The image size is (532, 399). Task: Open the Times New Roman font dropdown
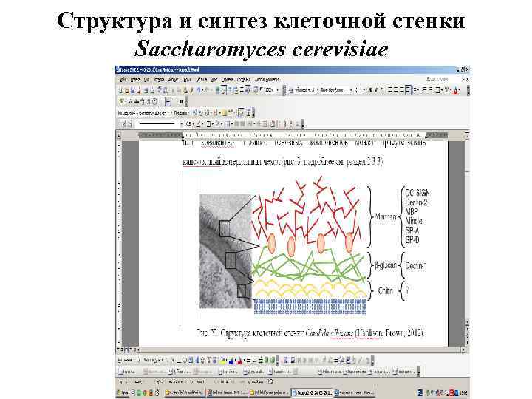click(x=351, y=90)
